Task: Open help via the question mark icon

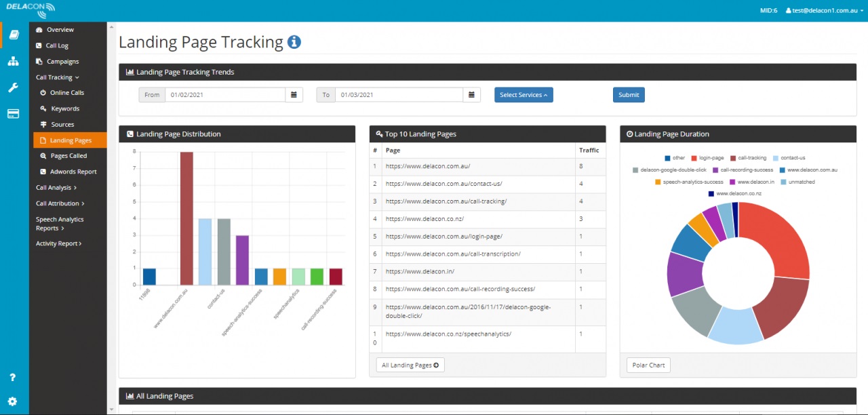Action: click(x=13, y=378)
